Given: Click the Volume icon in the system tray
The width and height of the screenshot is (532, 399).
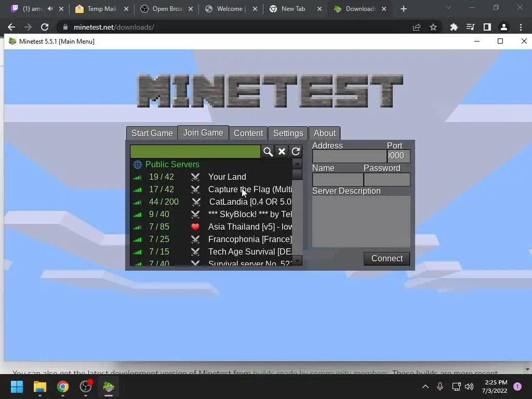Looking at the screenshot, I should pos(469,387).
